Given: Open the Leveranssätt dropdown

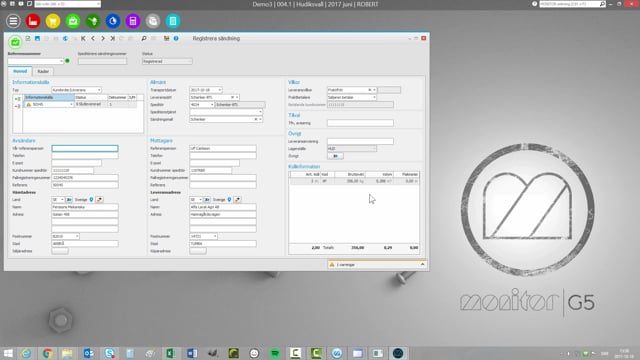Looking at the screenshot, I should click(237, 97).
